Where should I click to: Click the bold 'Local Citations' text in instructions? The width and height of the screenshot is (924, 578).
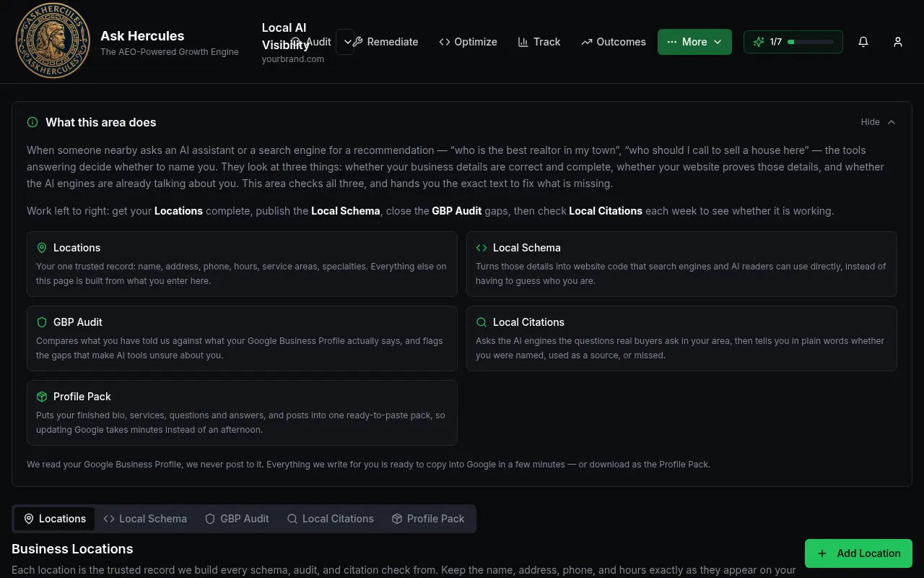[606, 211]
